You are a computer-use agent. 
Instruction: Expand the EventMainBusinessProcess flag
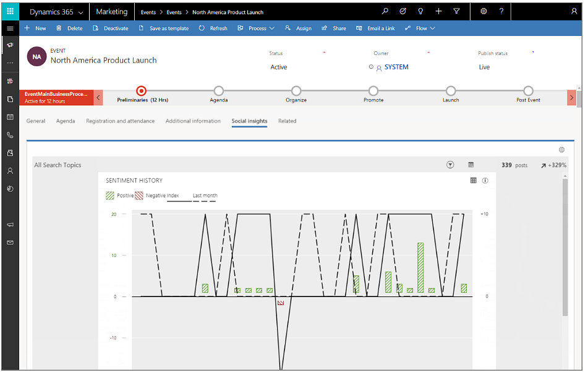tap(56, 98)
